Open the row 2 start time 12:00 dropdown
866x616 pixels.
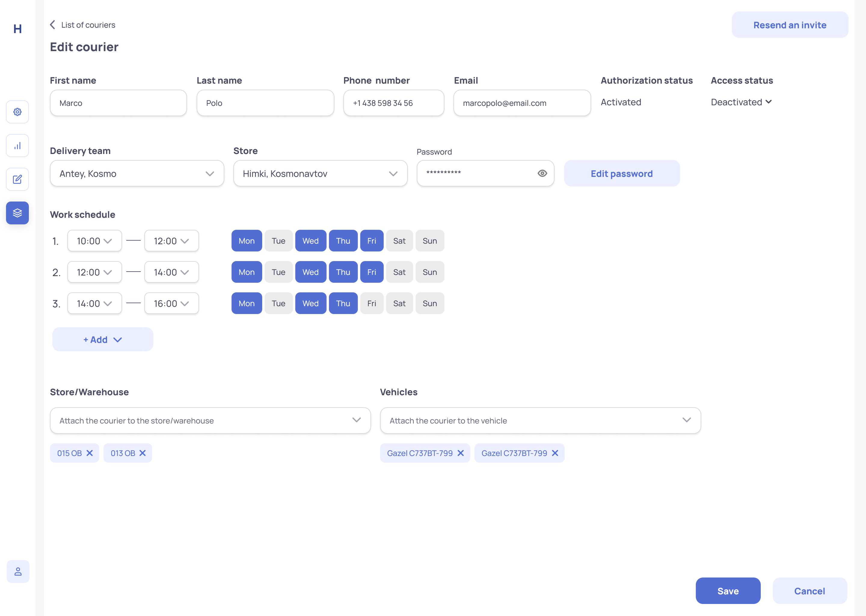point(95,272)
